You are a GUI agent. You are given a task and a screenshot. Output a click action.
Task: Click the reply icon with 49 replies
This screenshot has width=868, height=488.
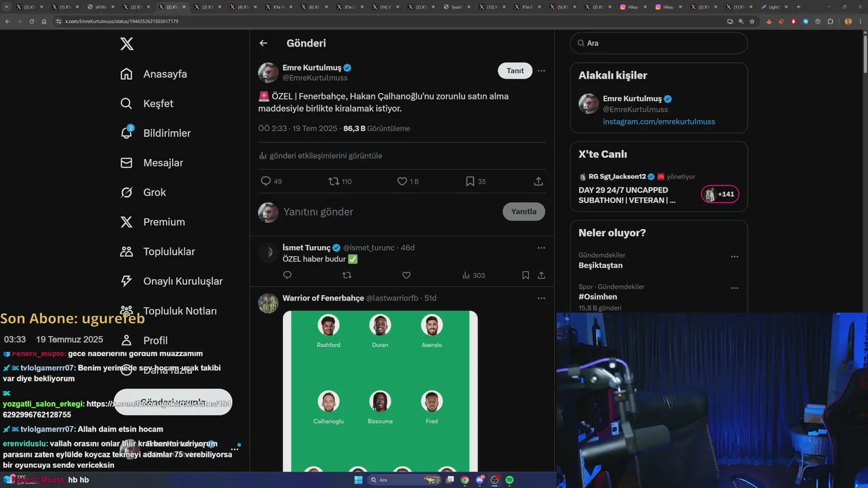click(266, 181)
